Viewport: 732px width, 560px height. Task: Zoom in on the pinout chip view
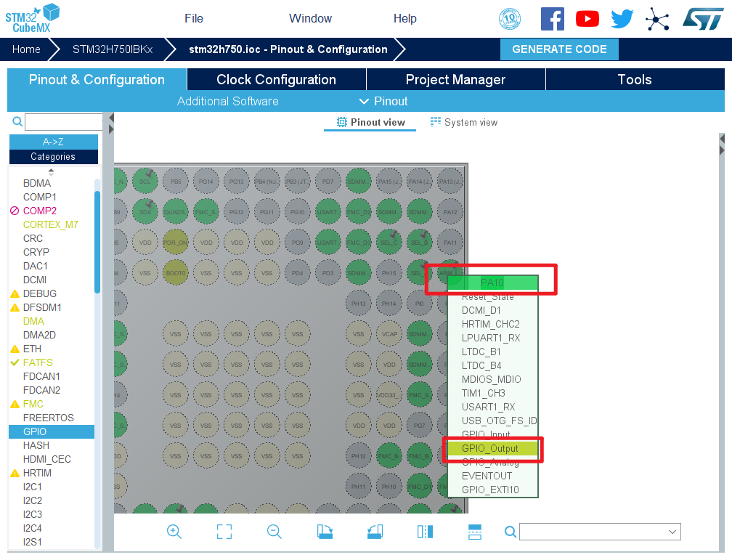174,532
